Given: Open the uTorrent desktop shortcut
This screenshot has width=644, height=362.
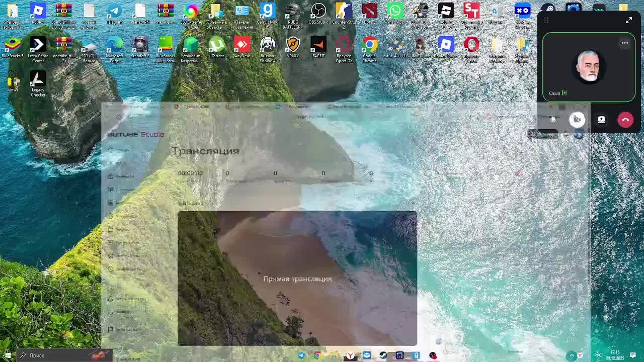Looking at the screenshot, I should coord(216,48).
